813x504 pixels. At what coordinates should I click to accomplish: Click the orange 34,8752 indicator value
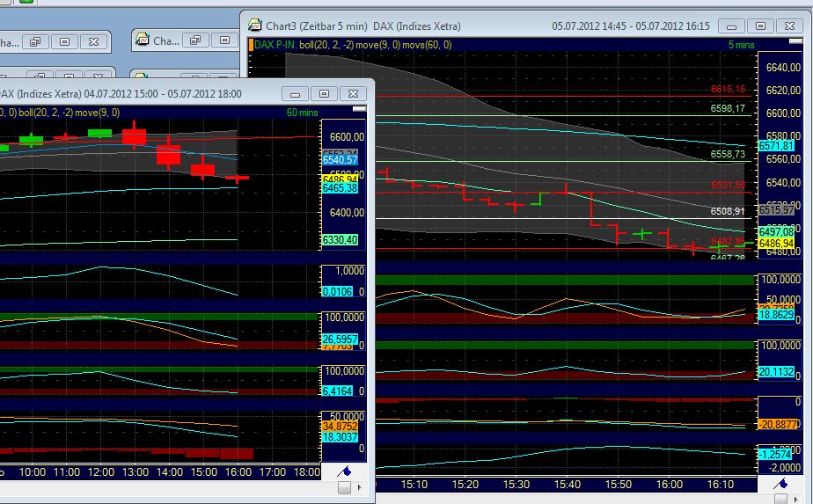point(341,427)
